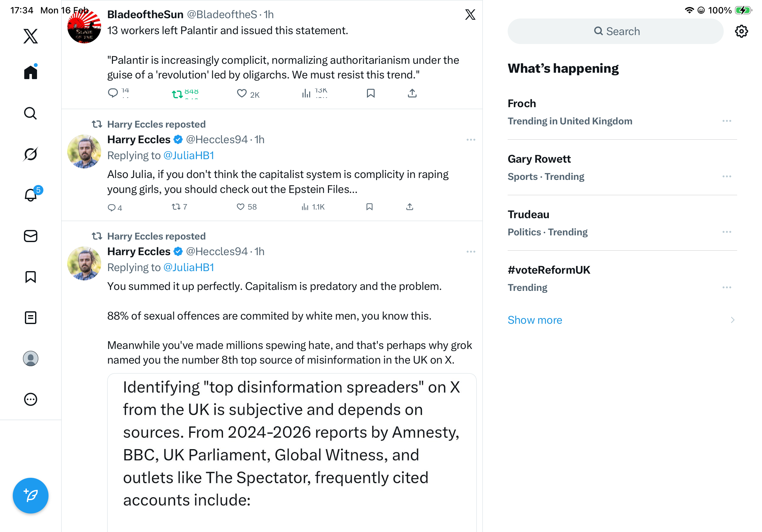Open the #voteReformUK trending topic
The image size is (762, 532).
pos(549,270)
